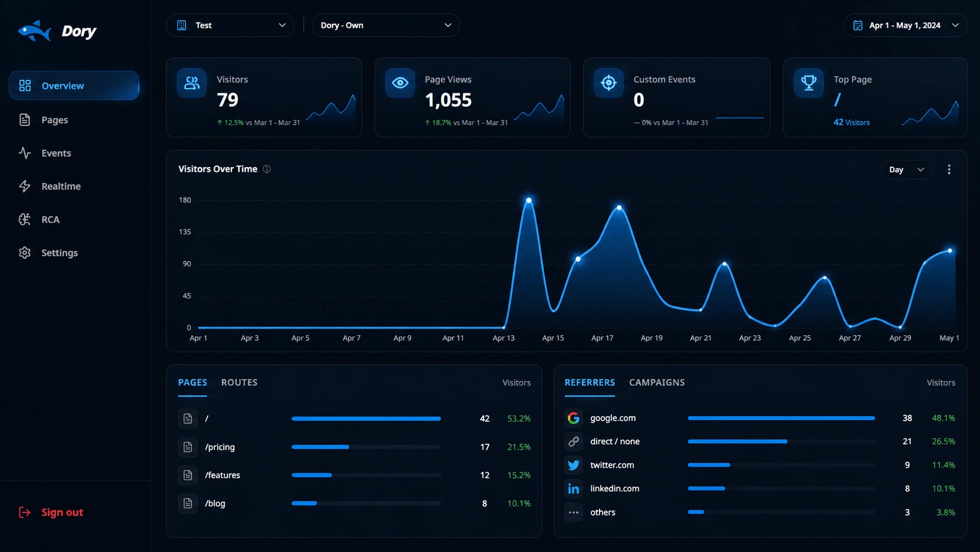Open the Apr 1 - May 1, 2024 date picker
This screenshot has height=552, width=980.
906,25
